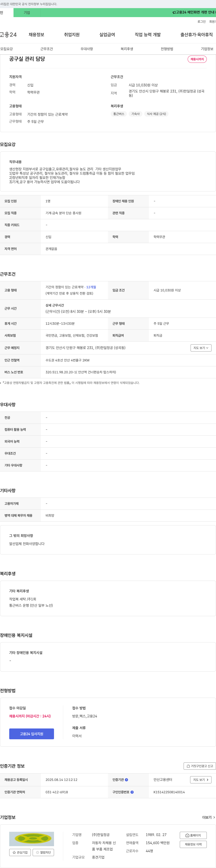The width and height of the screenshot is (216, 868).
Task: Click the 작업복 세탁 /주1회 benefit text
Action: pyautogui.click(x=22, y=599)
